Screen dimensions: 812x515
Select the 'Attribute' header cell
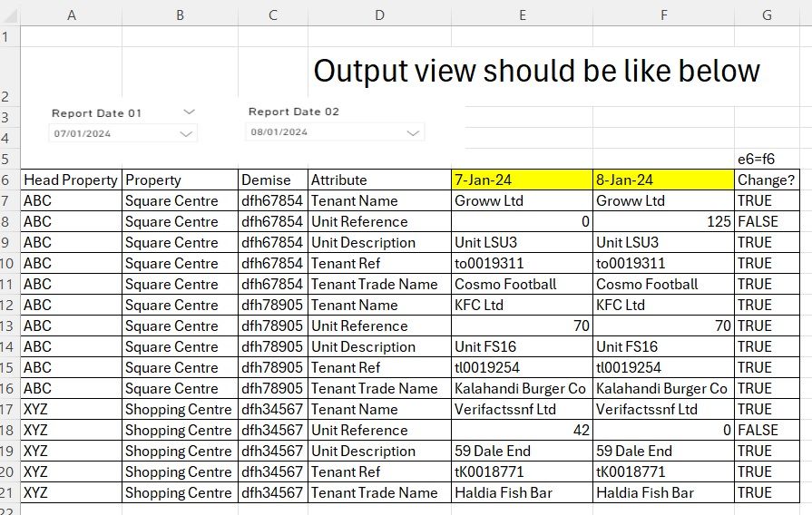point(379,180)
